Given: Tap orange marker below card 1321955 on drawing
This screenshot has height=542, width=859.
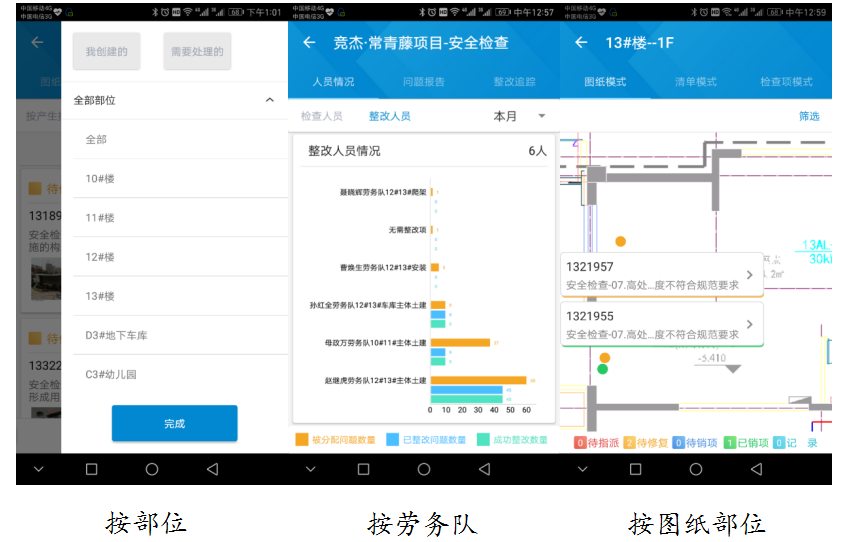Looking at the screenshot, I should 604,358.
